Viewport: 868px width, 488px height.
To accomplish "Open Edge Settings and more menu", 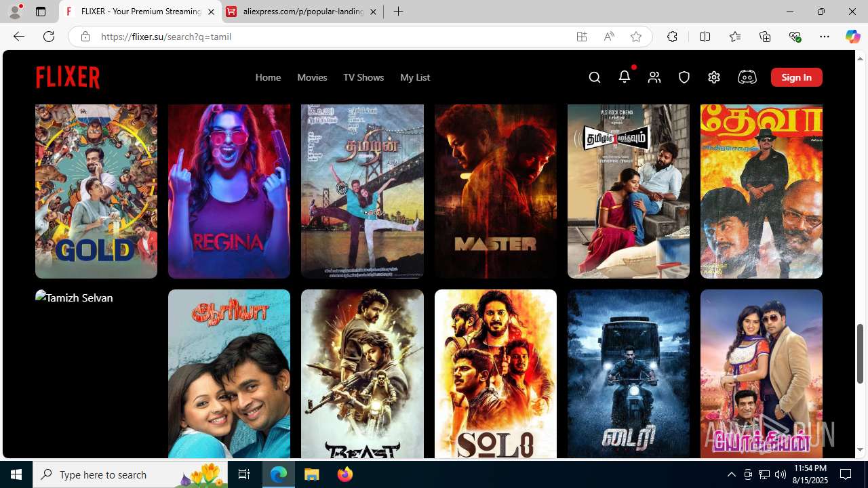I will tap(825, 37).
